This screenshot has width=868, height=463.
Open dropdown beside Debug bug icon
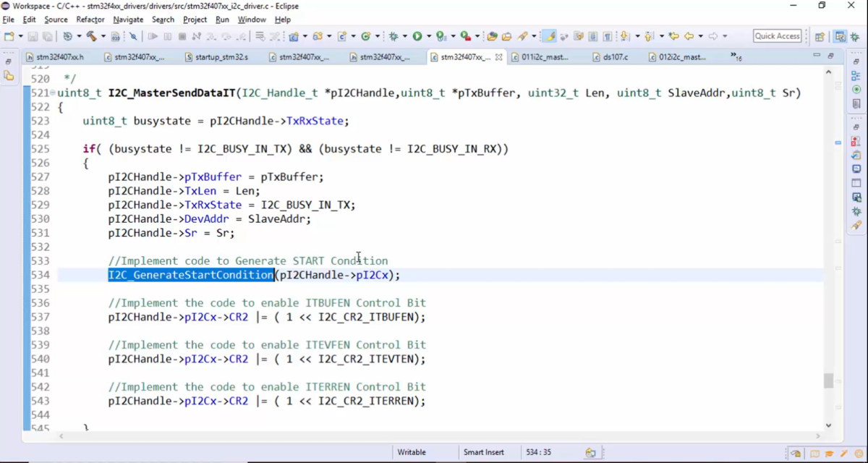tap(405, 36)
